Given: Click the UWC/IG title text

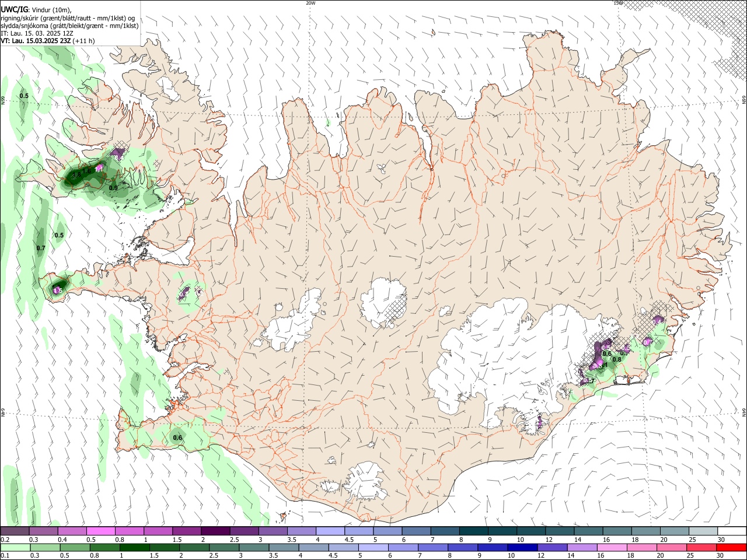Looking at the screenshot, I should tap(13, 10).
